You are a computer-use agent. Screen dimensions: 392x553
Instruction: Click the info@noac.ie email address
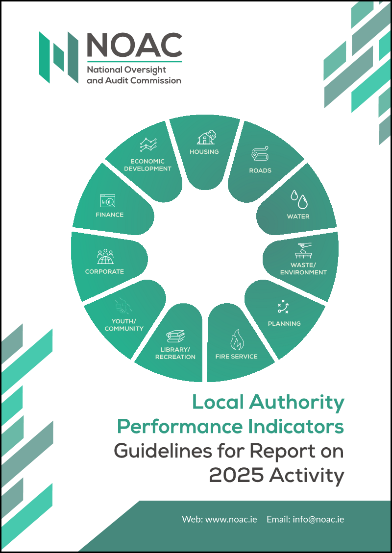[318, 519]
